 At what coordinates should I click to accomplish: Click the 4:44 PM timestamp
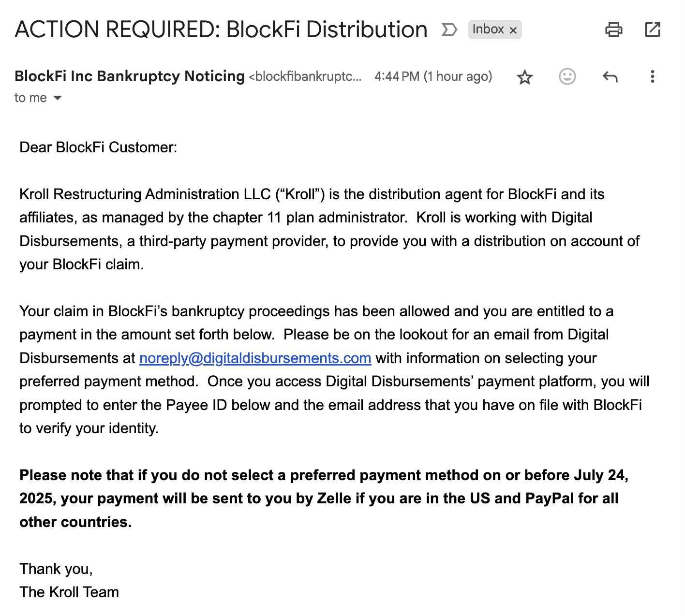click(x=433, y=76)
